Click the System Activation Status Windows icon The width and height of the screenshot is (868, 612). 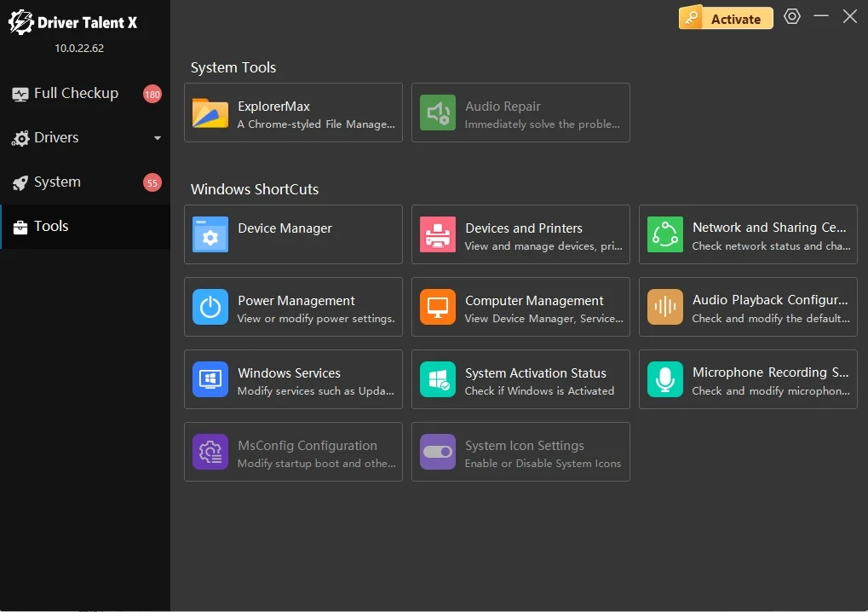[438, 380]
